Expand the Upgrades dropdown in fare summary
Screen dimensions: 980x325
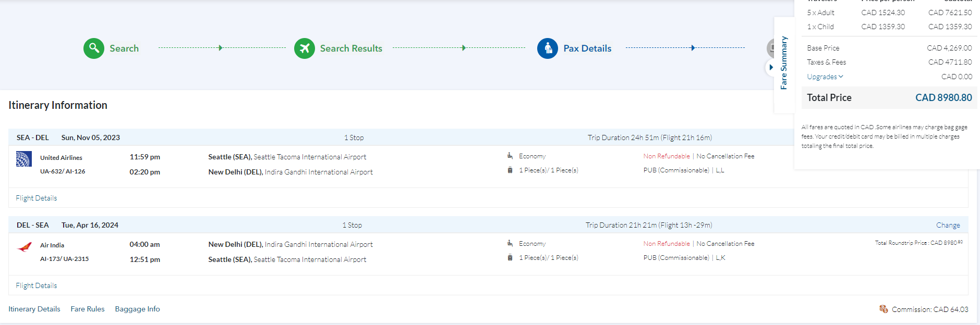[x=825, y=77]
